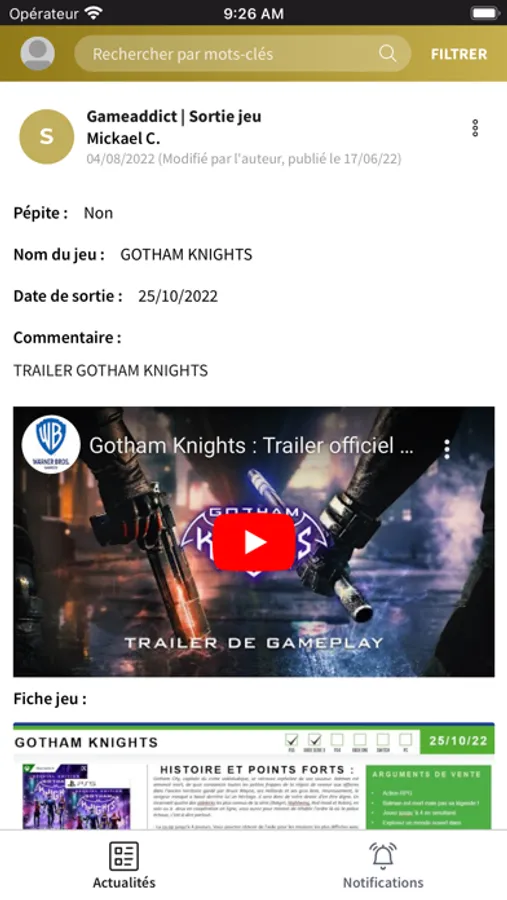Click the Xbox Series X checkbox
This screenshot has height=900, width=507.
tap(315, 739)
